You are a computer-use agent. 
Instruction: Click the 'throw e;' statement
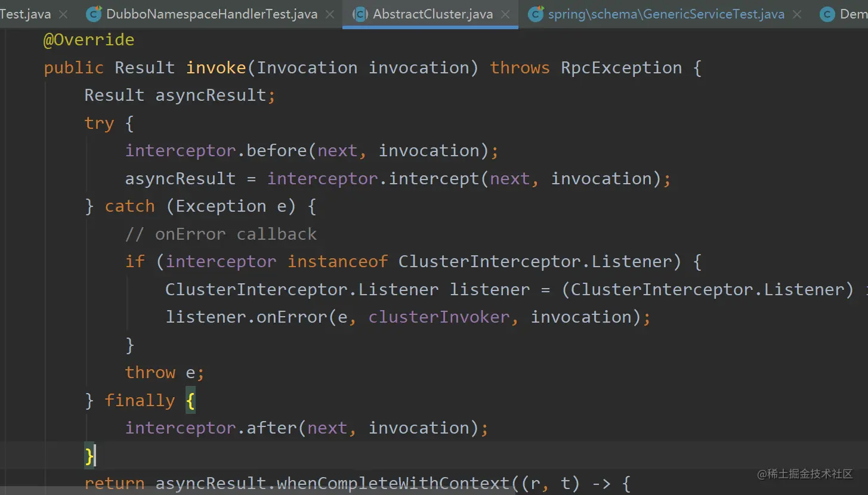click(165, 373)
